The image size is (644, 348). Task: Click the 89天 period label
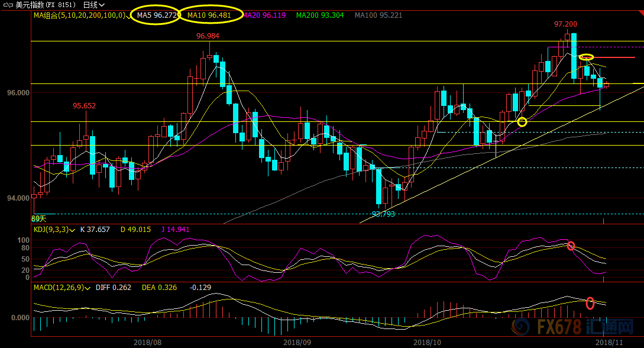click(39, 219)
